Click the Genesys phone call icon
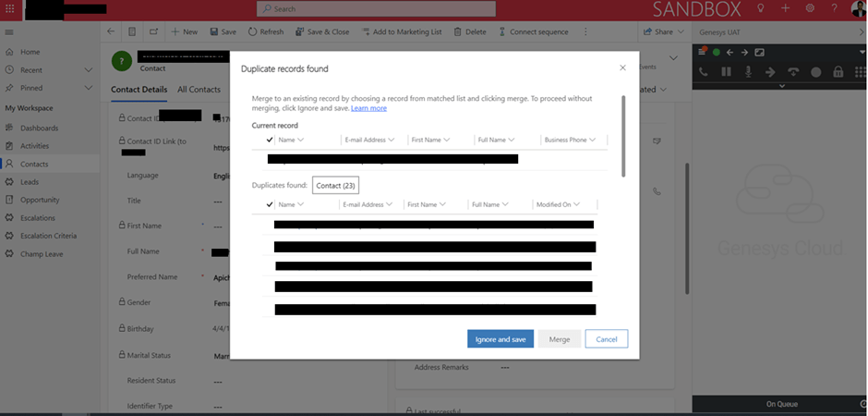The width and height of the screenshot is (868, 416). click(704, 72)
